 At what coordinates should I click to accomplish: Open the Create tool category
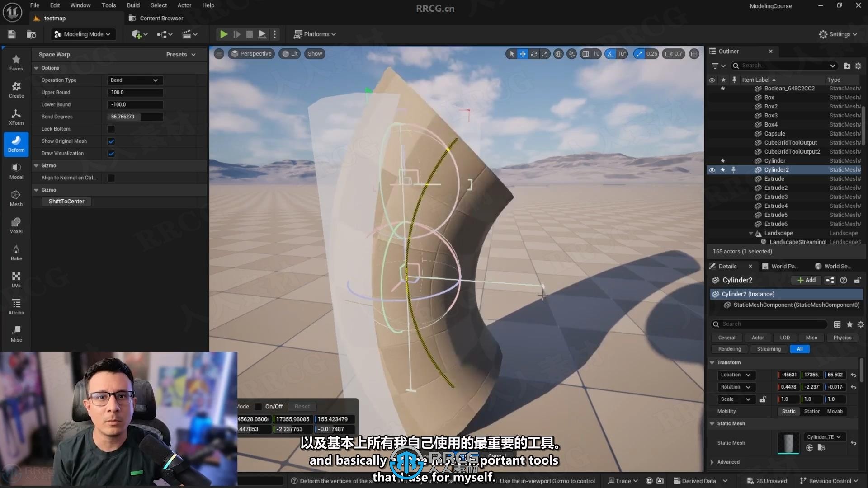click(16, 90)
